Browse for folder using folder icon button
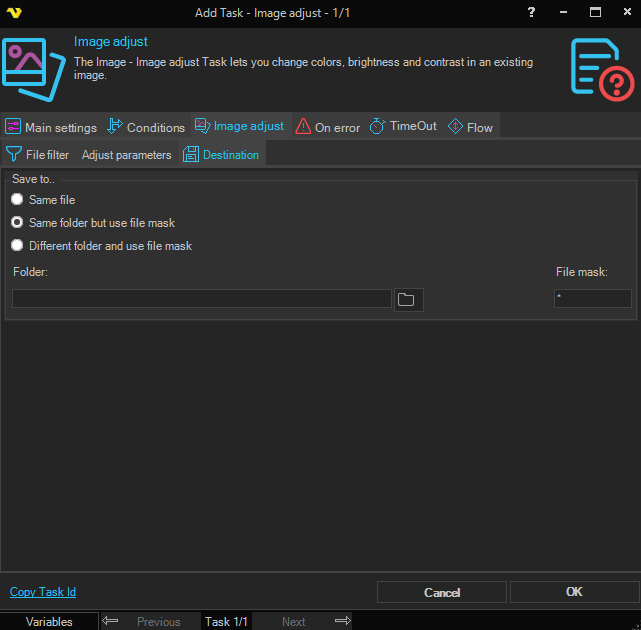 click(408, 299)
